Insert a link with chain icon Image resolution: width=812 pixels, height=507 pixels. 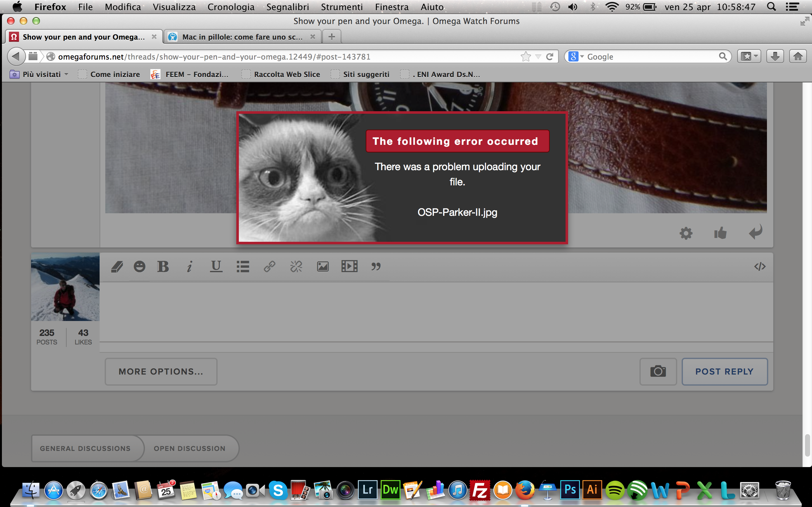click(x=269, y=266)
